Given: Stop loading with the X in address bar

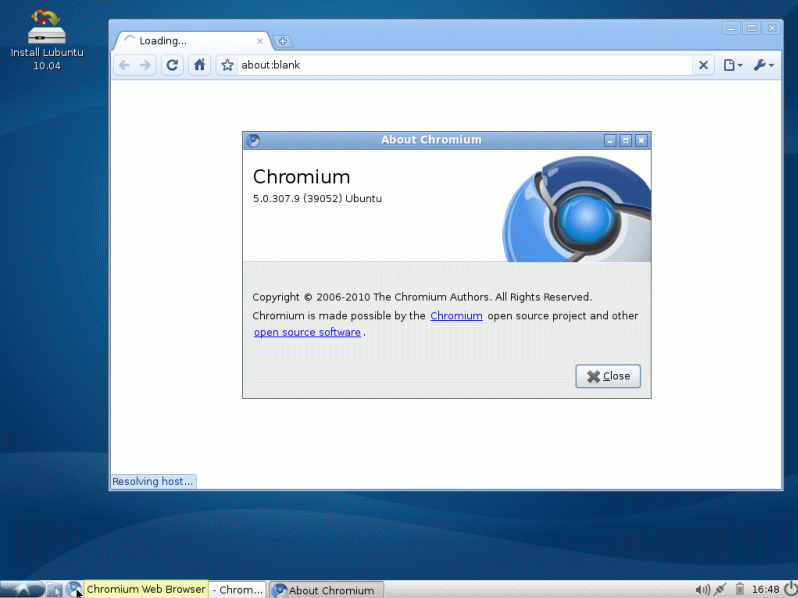Looking at the screenshot, I should (x=703, y=65).
